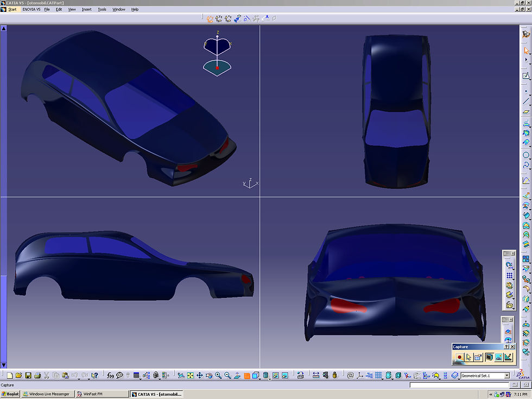The image size is (532, 399).
Task: Open the Edit menu
Action: [59, 10]
